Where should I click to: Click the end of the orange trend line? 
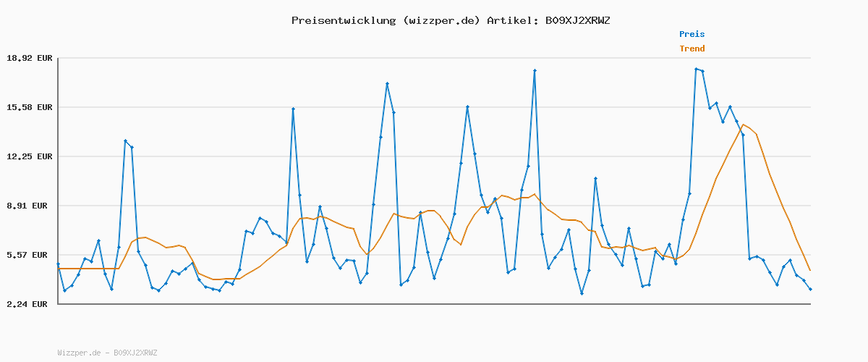point(810,271)
